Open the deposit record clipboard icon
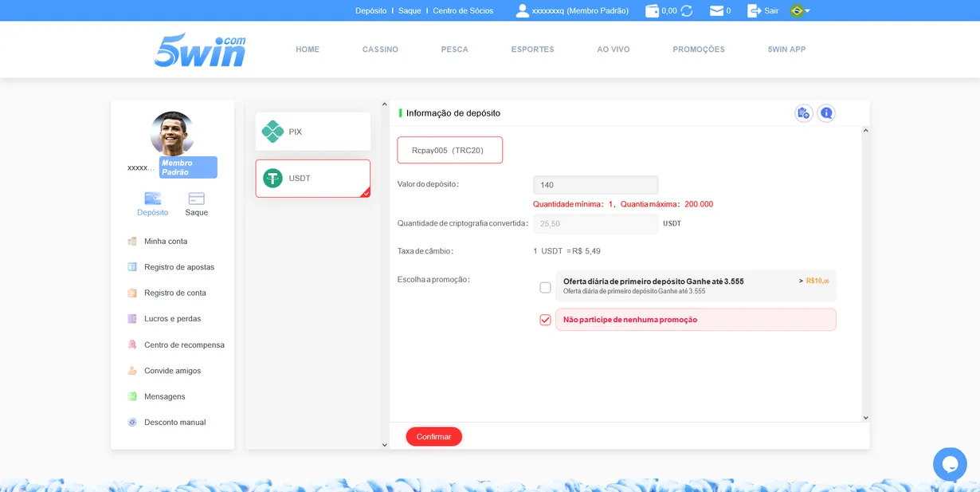 [x=803, y=113]
